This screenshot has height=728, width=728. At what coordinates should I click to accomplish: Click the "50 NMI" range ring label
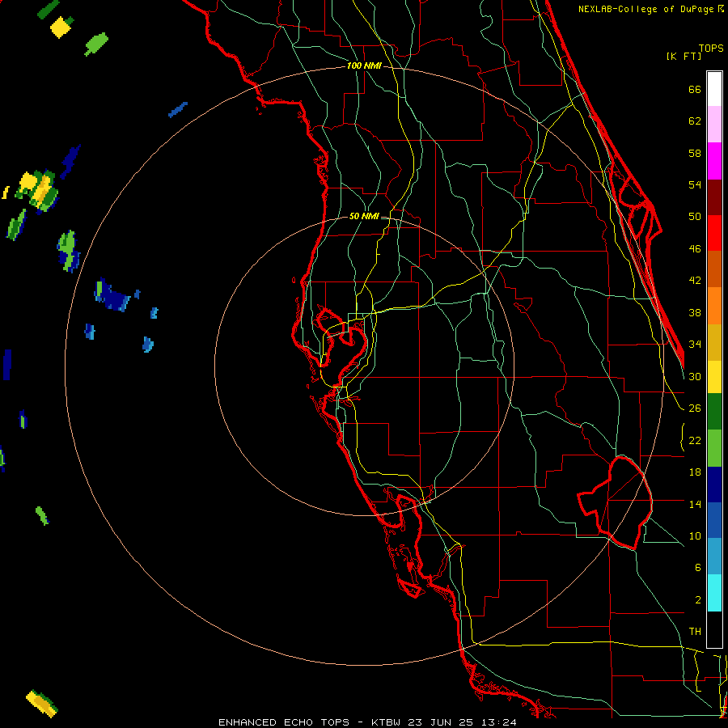click(x=364, y=216)
